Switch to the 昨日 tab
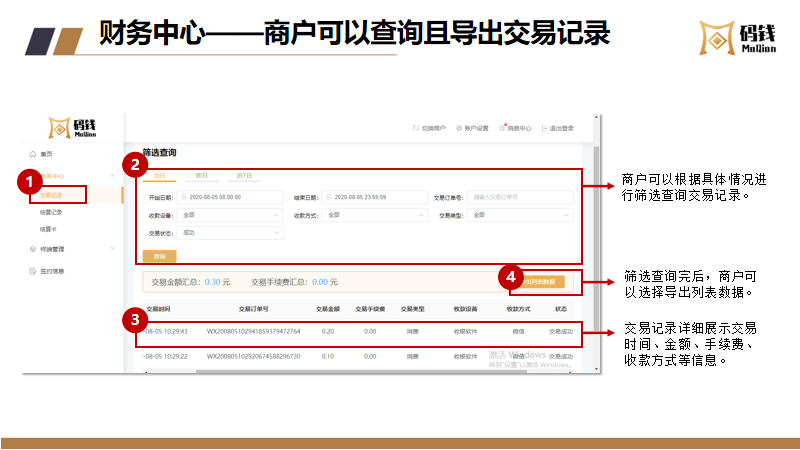The height and width of the screenshot is (450, 800). tap(201, 175)
